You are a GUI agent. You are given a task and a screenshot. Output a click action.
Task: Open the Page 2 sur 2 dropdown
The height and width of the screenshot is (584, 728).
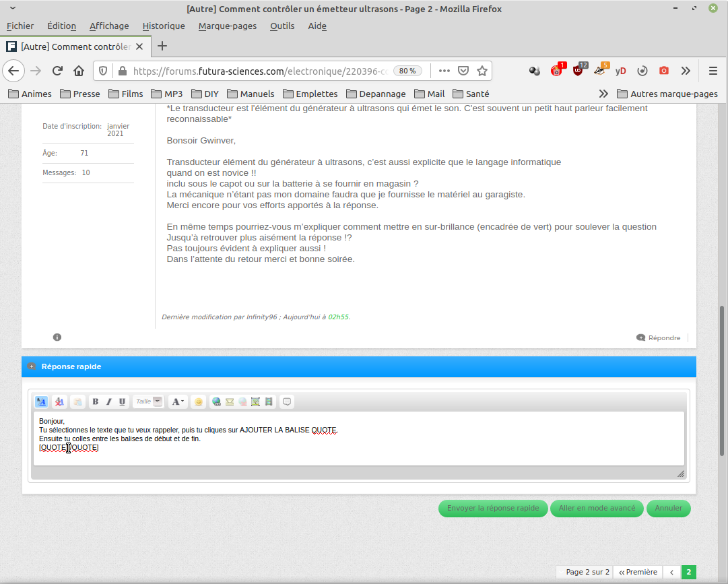pos(585,572)
